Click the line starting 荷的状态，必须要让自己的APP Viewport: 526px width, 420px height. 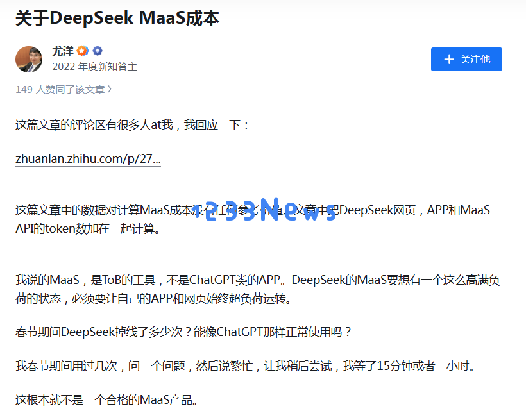[x=153, y=298]
